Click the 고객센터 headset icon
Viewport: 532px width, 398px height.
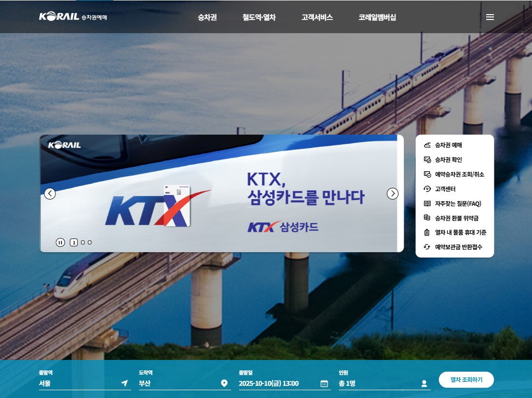point(427,189)
